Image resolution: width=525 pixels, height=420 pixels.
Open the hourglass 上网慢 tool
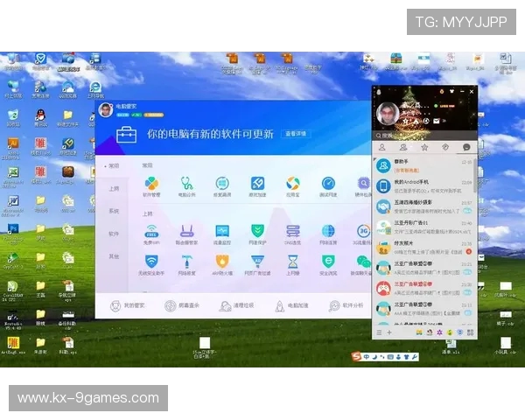[293, 262]
